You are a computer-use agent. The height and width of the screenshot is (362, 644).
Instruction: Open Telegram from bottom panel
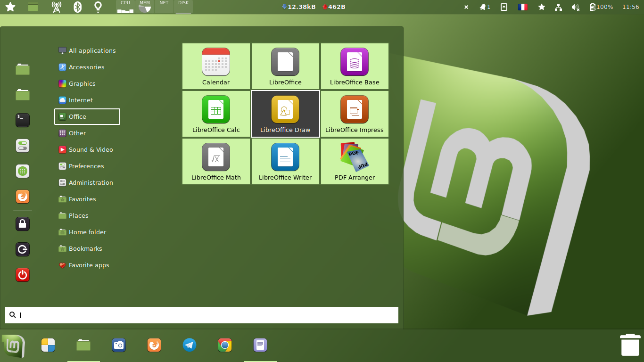coord(190,346)
